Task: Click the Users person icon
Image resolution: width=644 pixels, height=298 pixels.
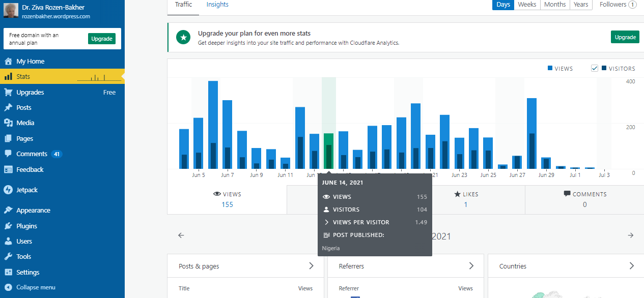Action: click(8, 241)
